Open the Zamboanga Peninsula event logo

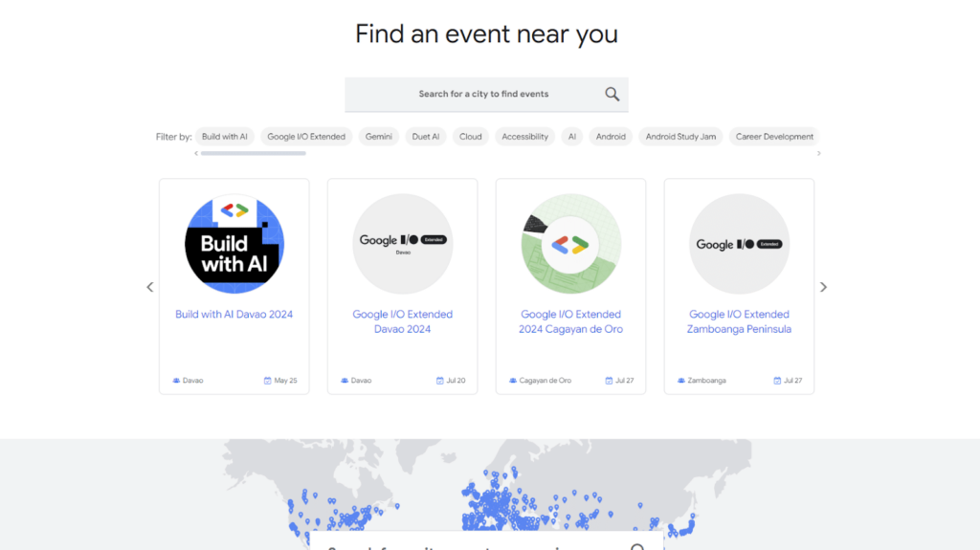[740, 244]
